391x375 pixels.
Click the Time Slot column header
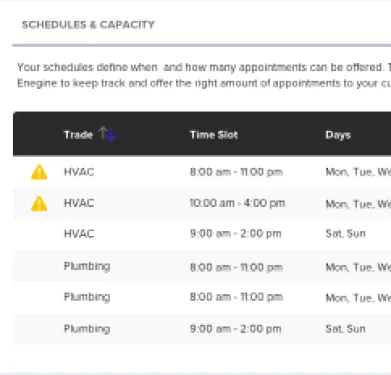pyautogui.click(x=214, y=135)
